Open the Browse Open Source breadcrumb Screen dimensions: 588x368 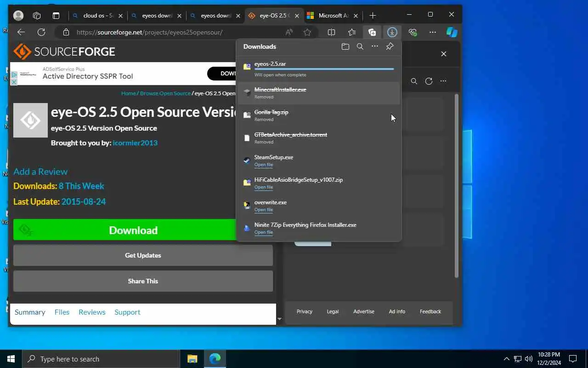pos(165,93)
